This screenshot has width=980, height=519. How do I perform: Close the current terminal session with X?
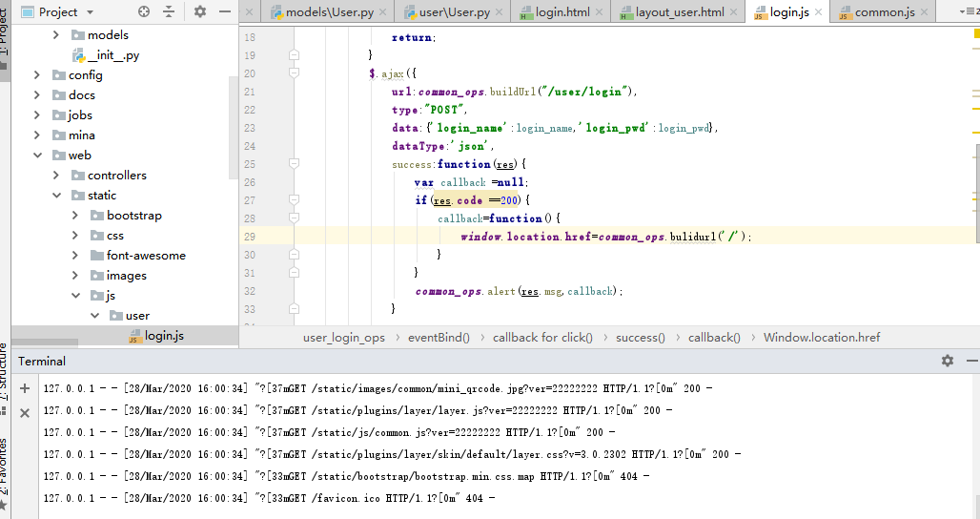[25, 413]
